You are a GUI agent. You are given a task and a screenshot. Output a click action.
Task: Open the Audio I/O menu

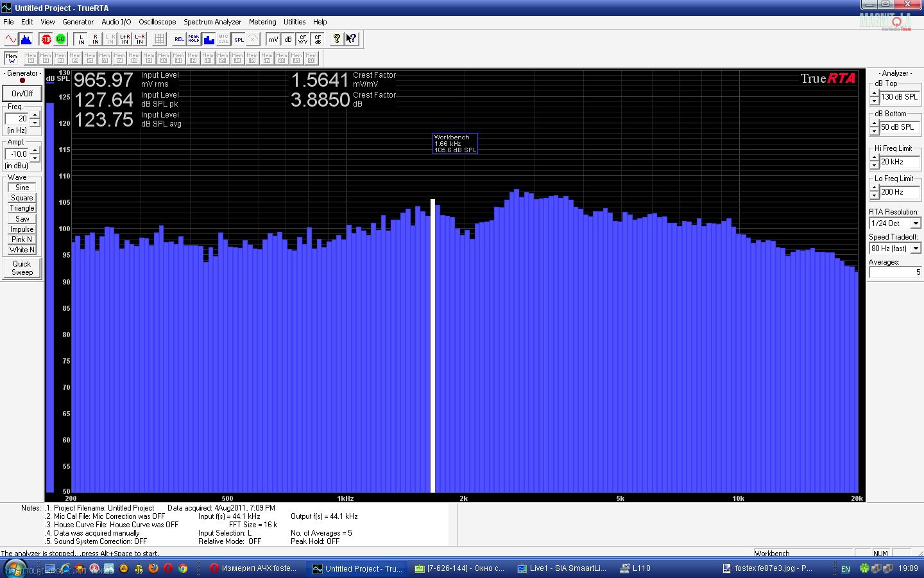[x=116, y=22]
